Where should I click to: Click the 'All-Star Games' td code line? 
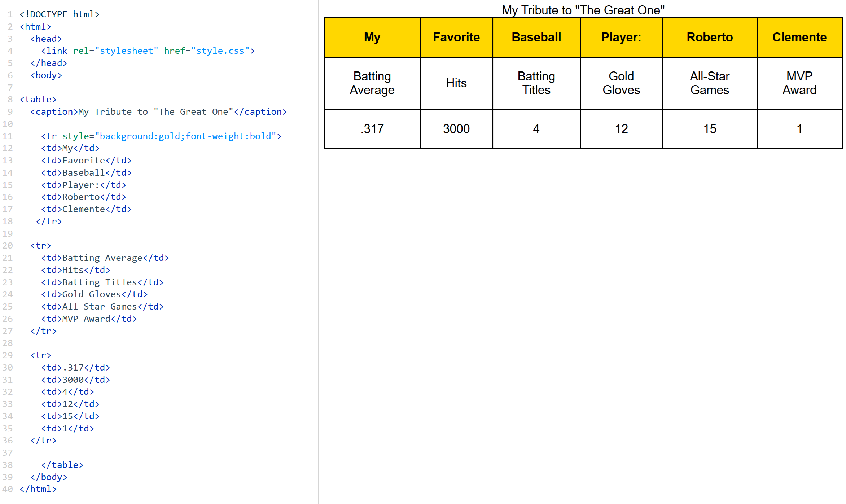[x=102, y=307]
